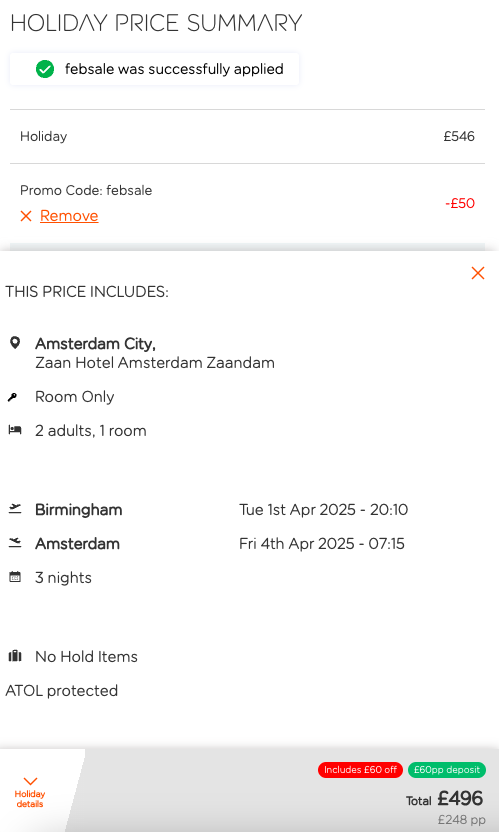Click the departing plane icon beside Birmingham
Screen dimensions: 499x832
point(15,509)
